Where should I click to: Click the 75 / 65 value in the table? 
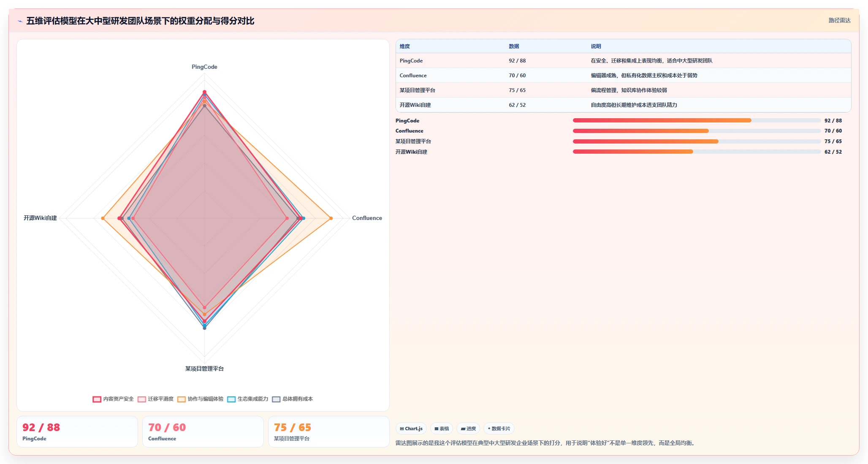[x=517, y=90]
